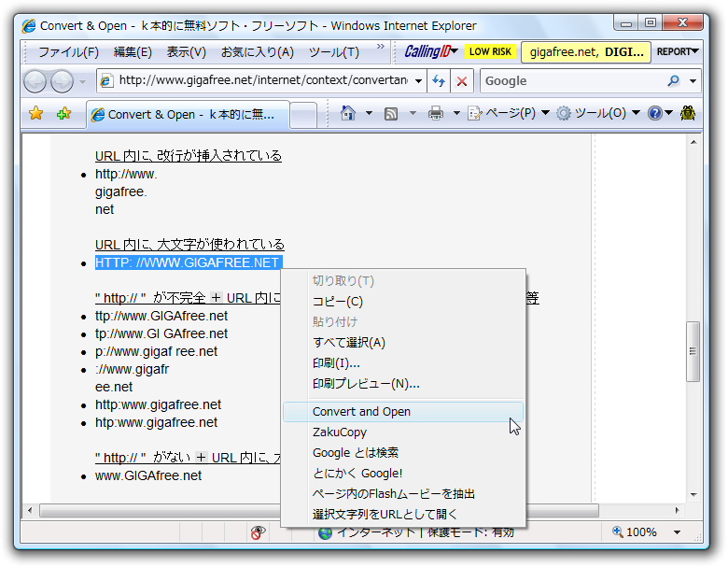Expand the Home button dropdown arrow
728x567 pixels.
click(369, 113)
